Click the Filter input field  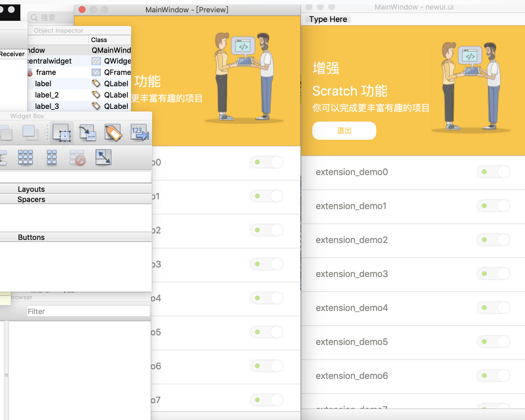pos(88,311)
